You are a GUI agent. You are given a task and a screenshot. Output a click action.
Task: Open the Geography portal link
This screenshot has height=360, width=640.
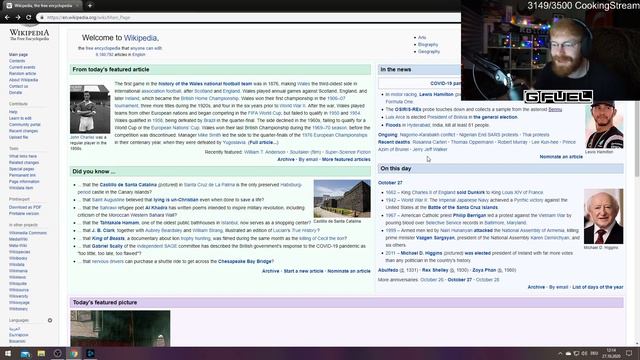429,52
